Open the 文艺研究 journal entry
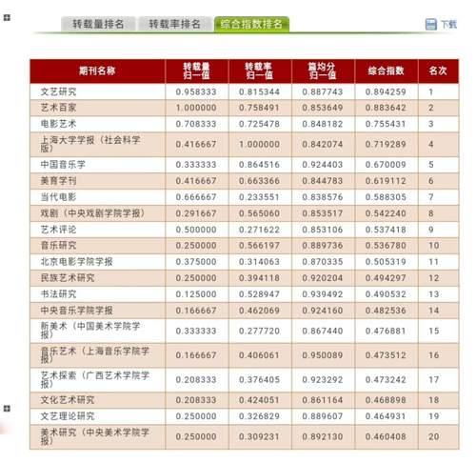Viewport: 476px width, 463px height. [58, 91]
